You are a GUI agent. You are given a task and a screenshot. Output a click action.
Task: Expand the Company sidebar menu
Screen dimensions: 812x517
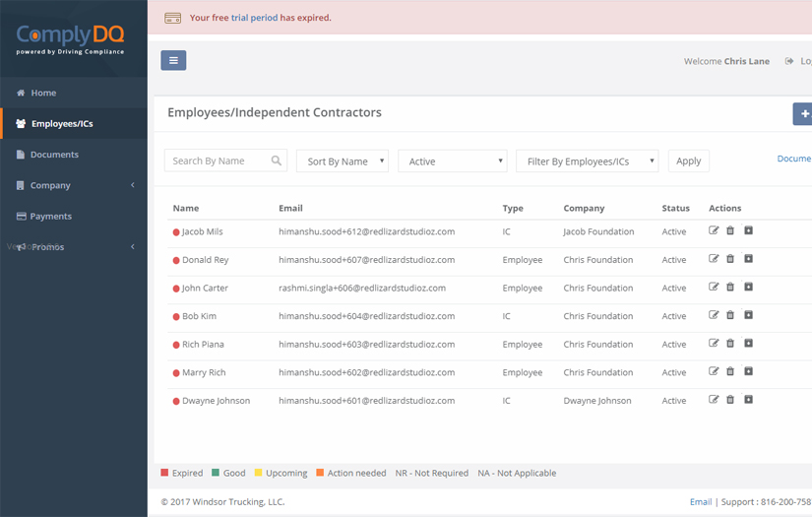[x=73, y=185]
